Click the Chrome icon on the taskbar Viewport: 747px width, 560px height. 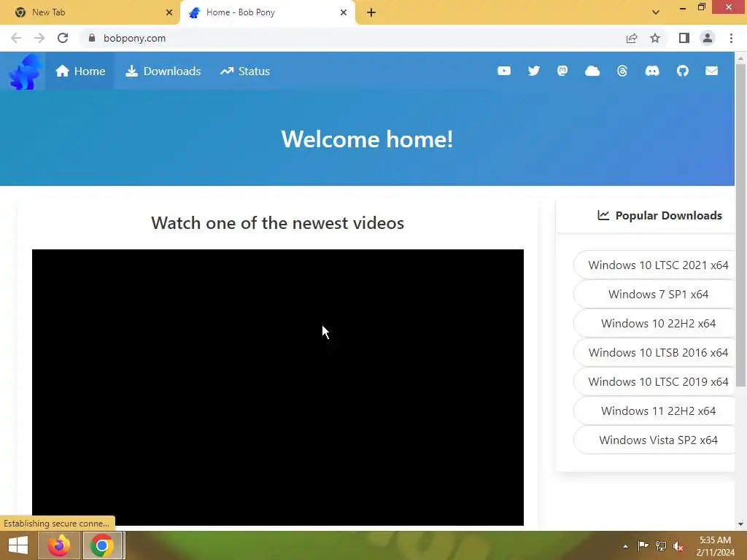[x=102, y=545]
